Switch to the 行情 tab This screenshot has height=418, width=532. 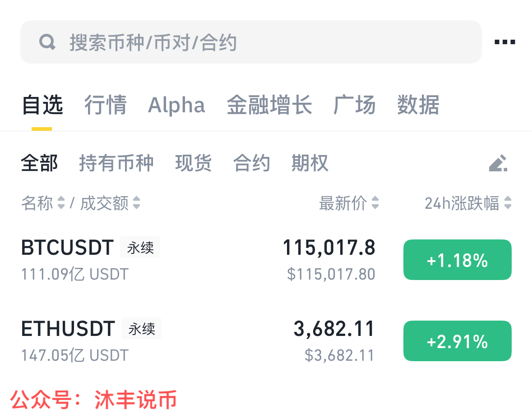(x=106, y=105)
